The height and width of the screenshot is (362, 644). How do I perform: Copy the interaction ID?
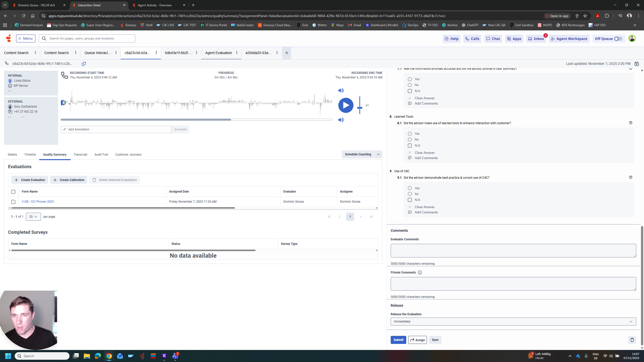pyautogui.click(x=84, y=64)
